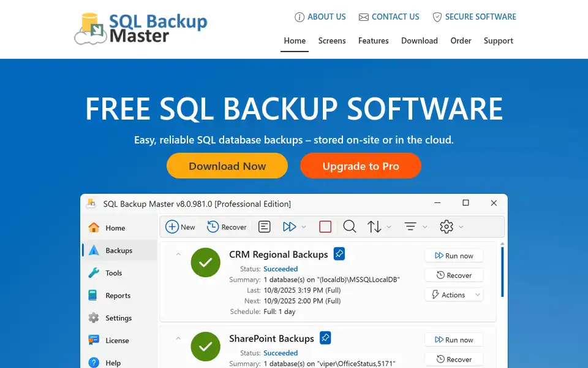588x368 pixels.
Task: Click the SharePoint Backups success checkmark
Action: pos(206,346)
